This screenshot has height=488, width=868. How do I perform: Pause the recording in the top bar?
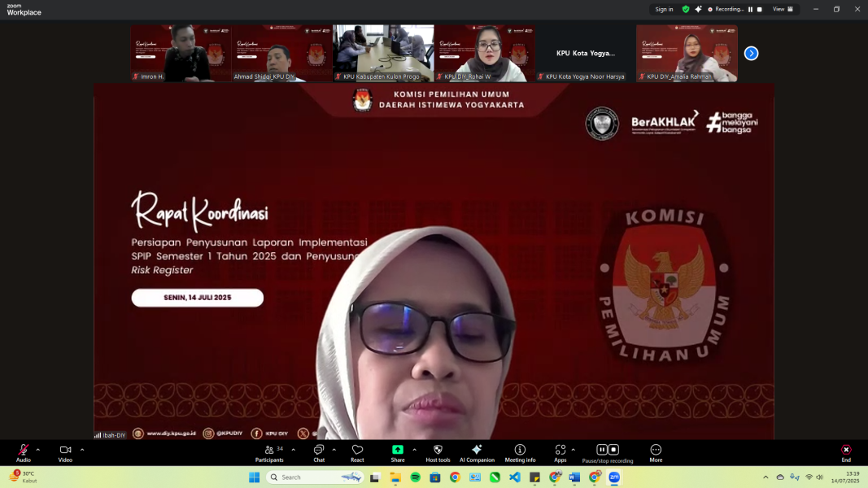point(750,9)
